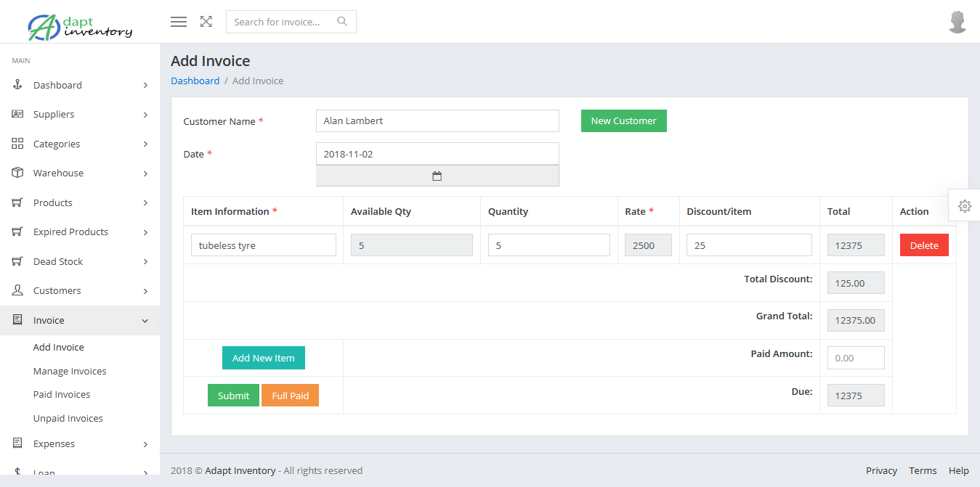The image size is (980, 487).
Task: Click the Paid Amount input field
Action: click(855, 357)
